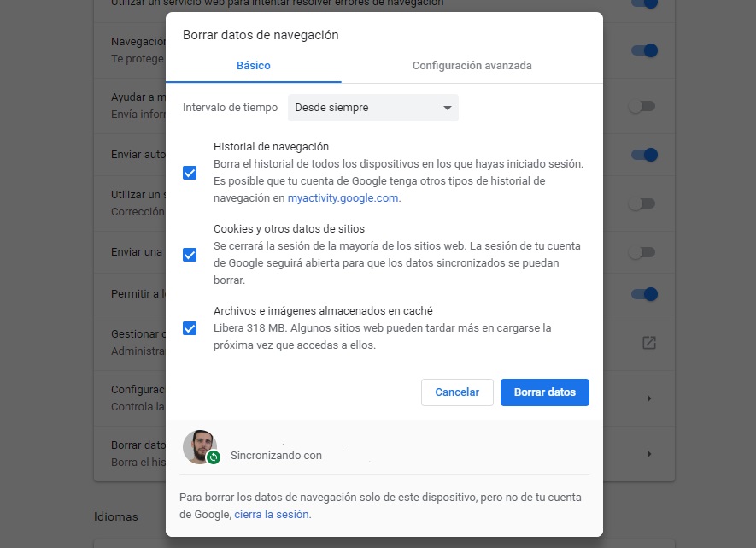
Task: Enable the Utilizar un servicio corrección toggle
Action: 643,203
